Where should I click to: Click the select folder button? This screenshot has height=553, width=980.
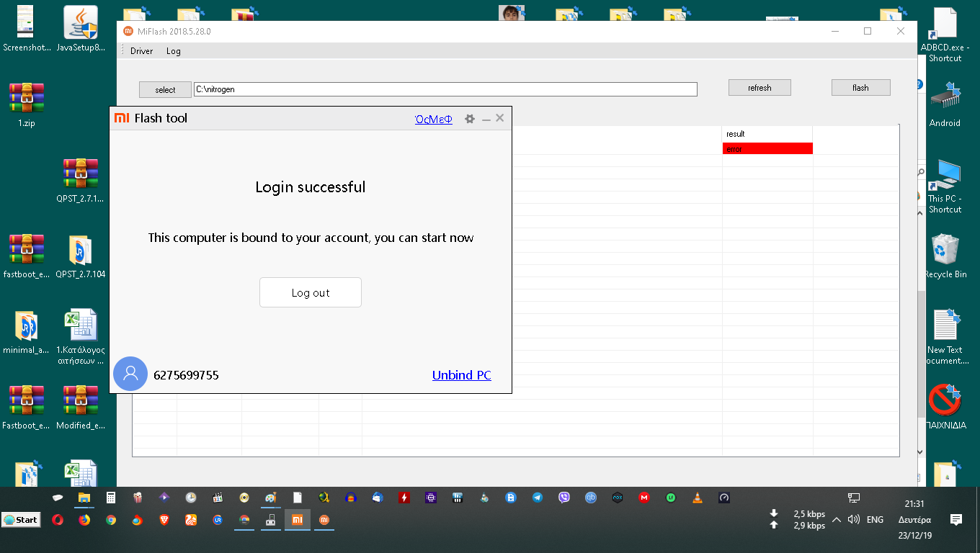click(165, 90)
